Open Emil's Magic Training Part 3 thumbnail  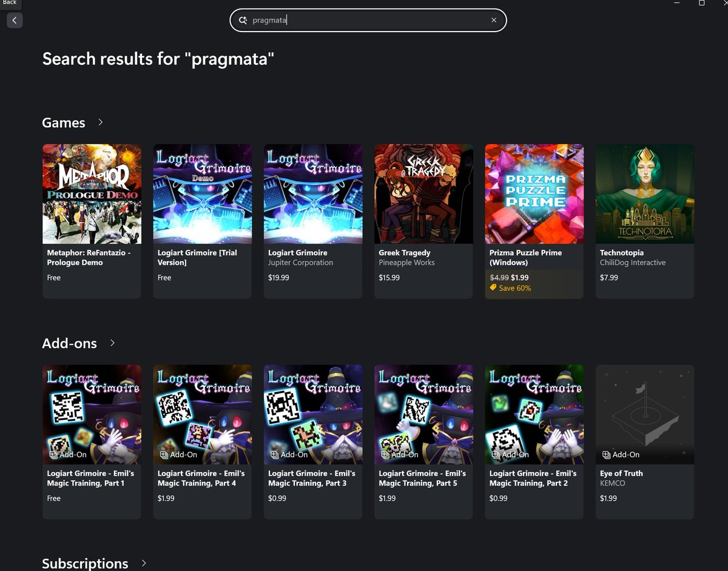[313, 415]
